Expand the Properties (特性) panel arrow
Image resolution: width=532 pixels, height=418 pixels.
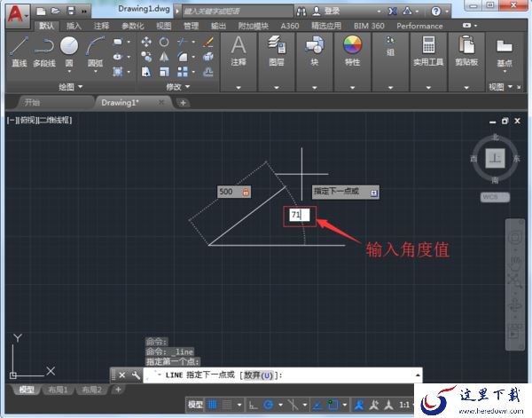[353, 88]
